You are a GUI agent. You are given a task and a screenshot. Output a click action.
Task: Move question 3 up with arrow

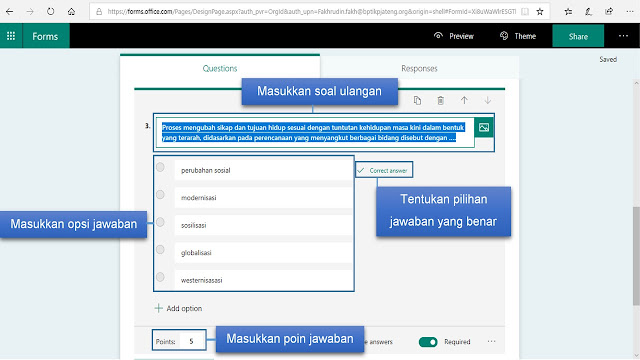(x=464, y=100)
